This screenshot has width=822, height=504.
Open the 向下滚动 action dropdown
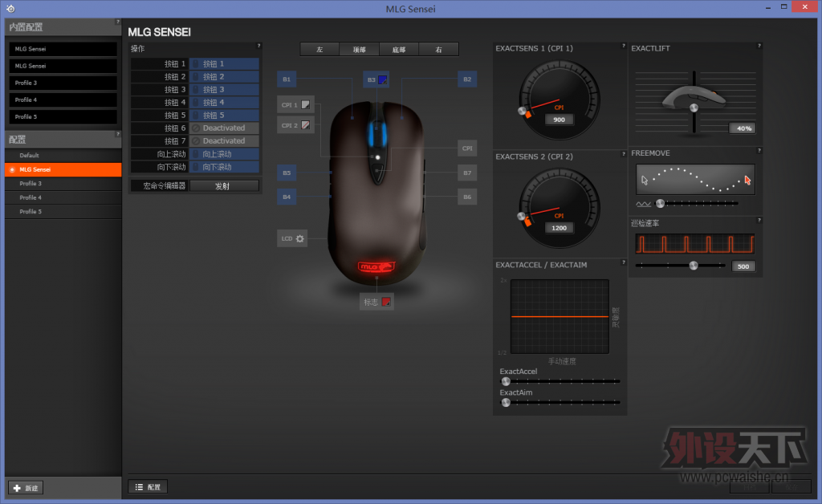[225, 167]
